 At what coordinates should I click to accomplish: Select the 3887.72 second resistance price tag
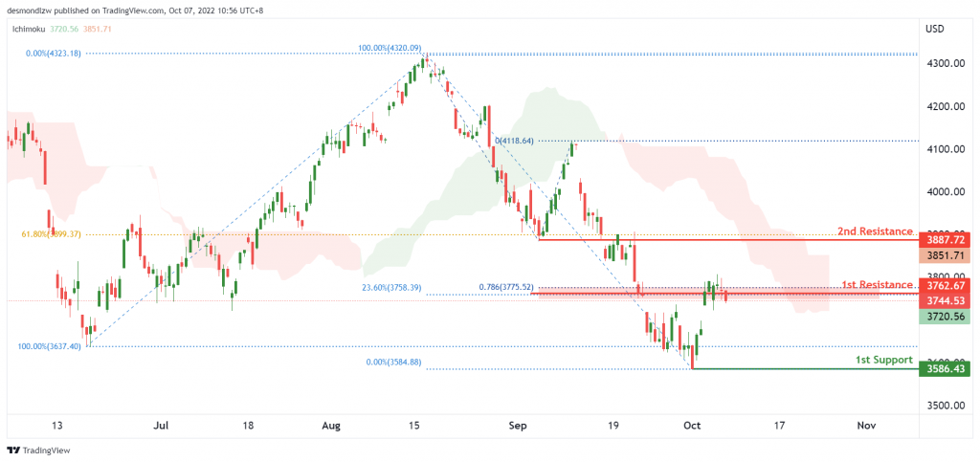(x=947, y=239)
